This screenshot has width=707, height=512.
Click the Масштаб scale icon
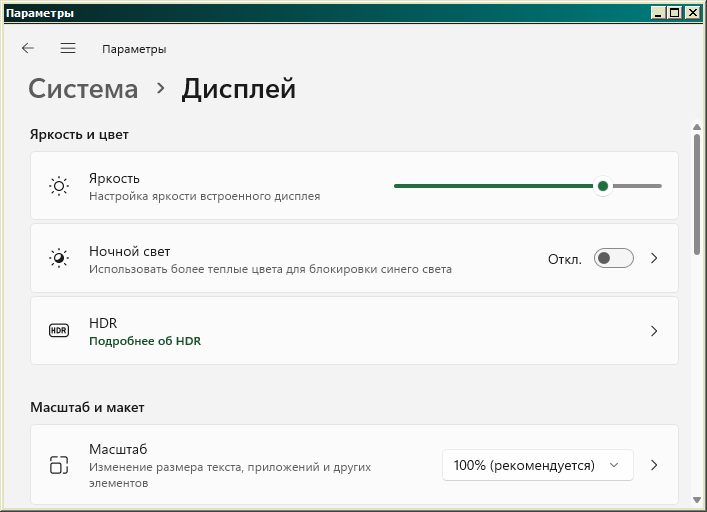click(59, 465)
